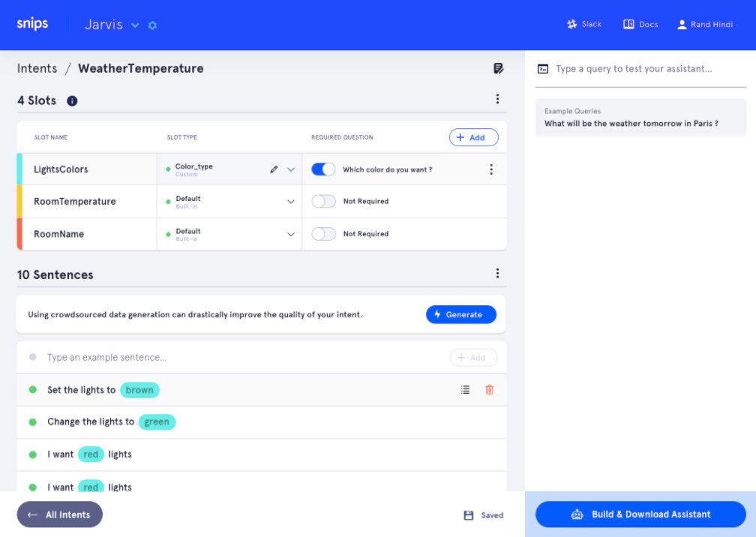Viewport: 756px width, 537px height.
Task: Open the Docs link in header
Action: tap(640, 24)
